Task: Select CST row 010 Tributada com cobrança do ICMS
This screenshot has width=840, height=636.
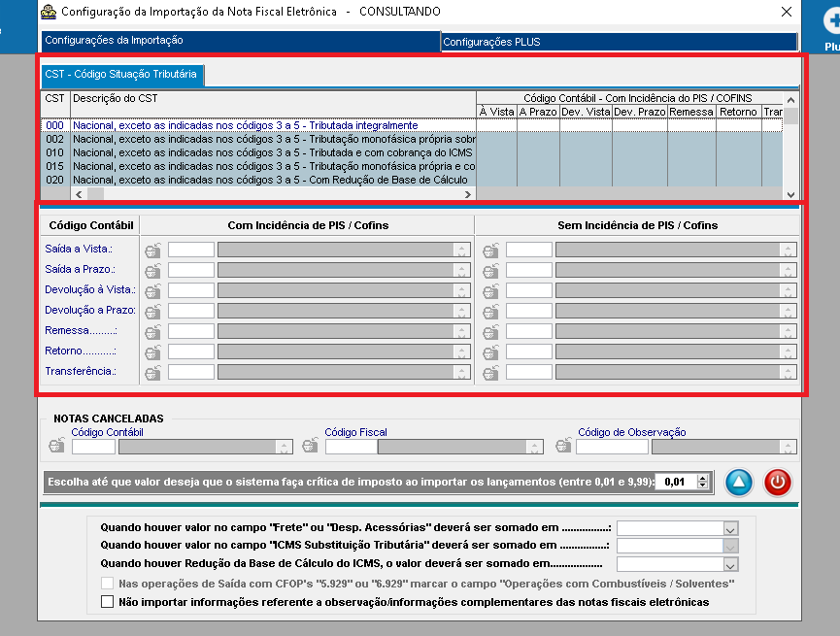Action: (412, 152)
